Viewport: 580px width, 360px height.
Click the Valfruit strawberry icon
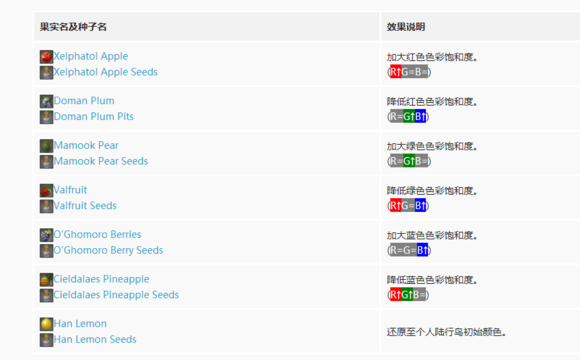pyautogui.click(x=46, y=190)
